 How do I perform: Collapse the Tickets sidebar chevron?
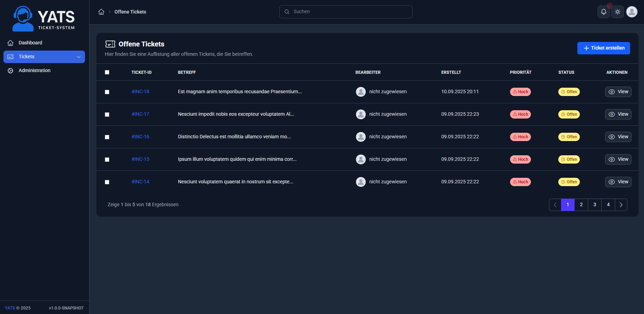point(79,56)
